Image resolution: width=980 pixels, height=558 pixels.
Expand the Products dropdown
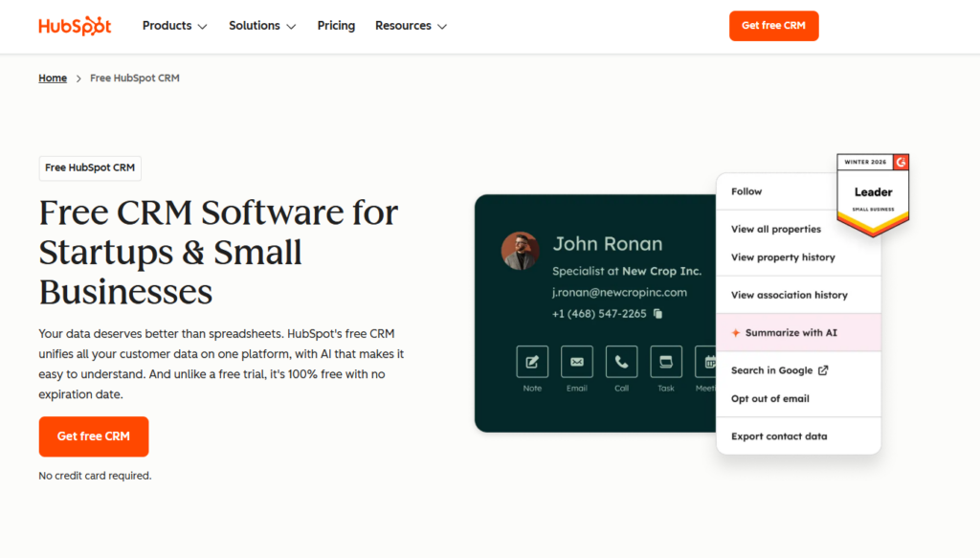coord(174,26)
